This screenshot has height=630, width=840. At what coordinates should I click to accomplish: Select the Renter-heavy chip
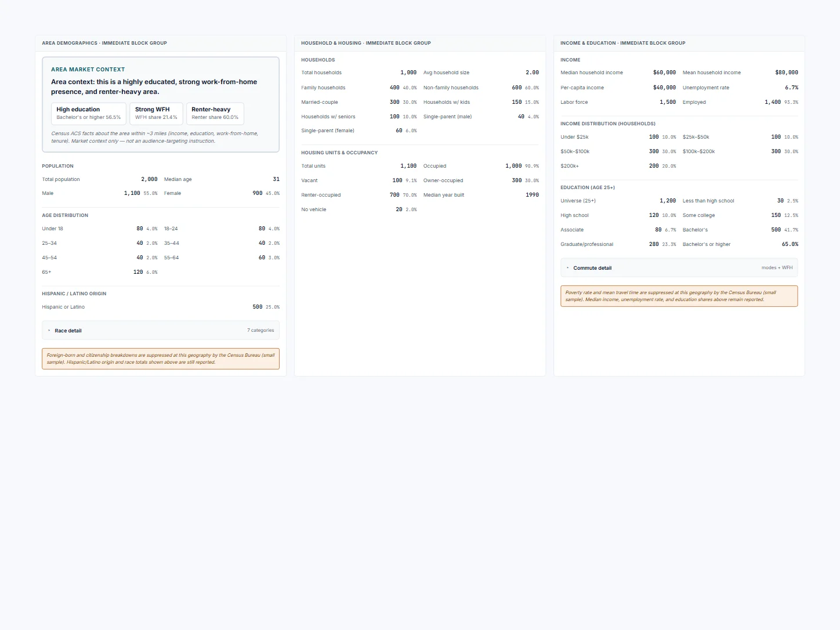(x=215, y=113)
